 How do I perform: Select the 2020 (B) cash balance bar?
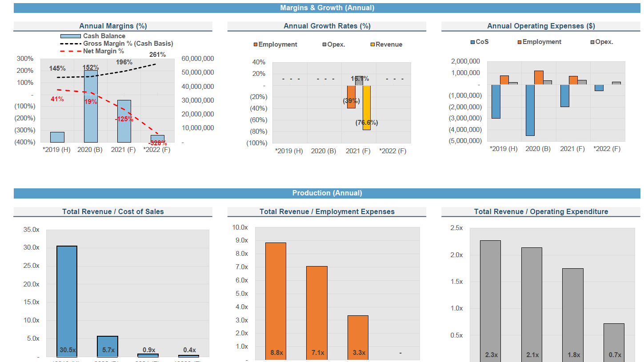[91, 106]
